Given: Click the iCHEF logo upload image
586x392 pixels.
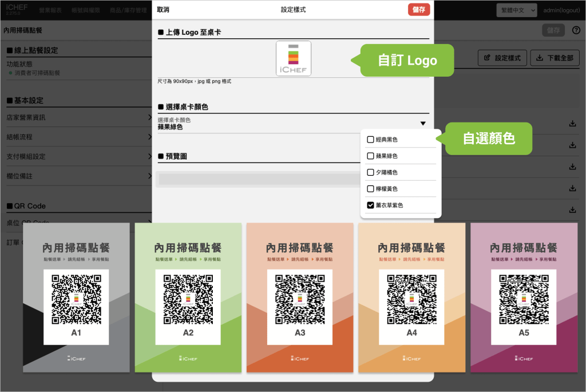Looking at the screenshot, I should [x=293, y=58].
